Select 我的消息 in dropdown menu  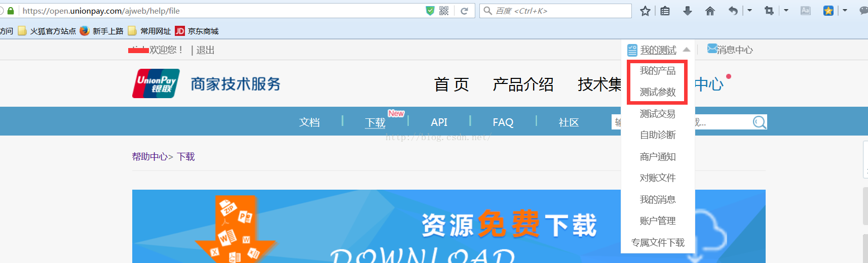(658, 200)
